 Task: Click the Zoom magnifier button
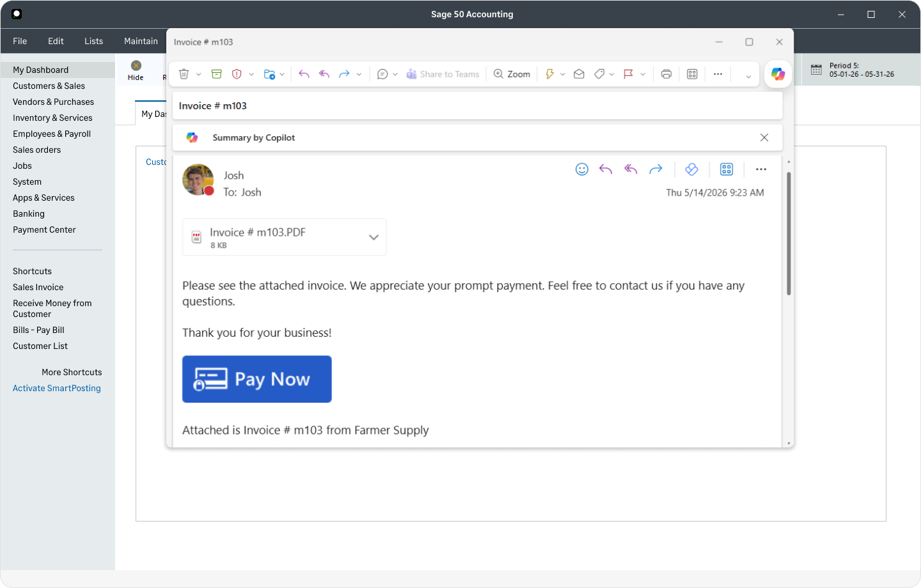(512, 74)
